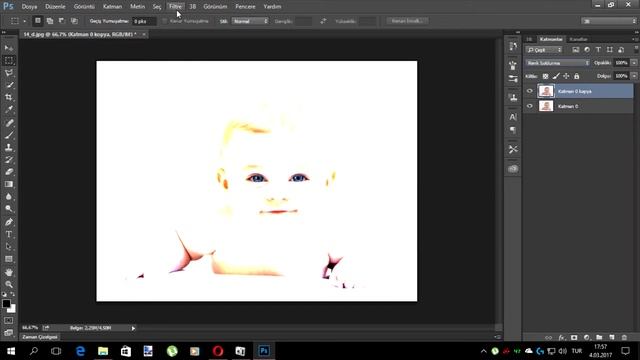640x360 pixels.
Task: Select the Pen tool
Action: tap(9, 222)
